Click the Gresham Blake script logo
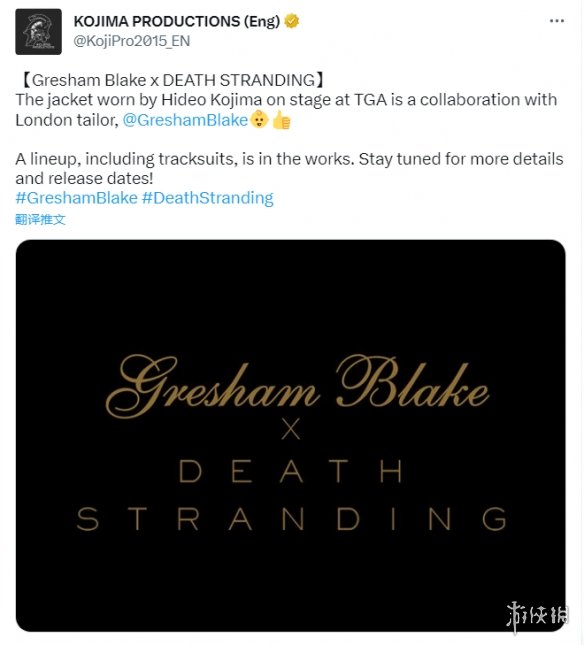 point(297,386)
